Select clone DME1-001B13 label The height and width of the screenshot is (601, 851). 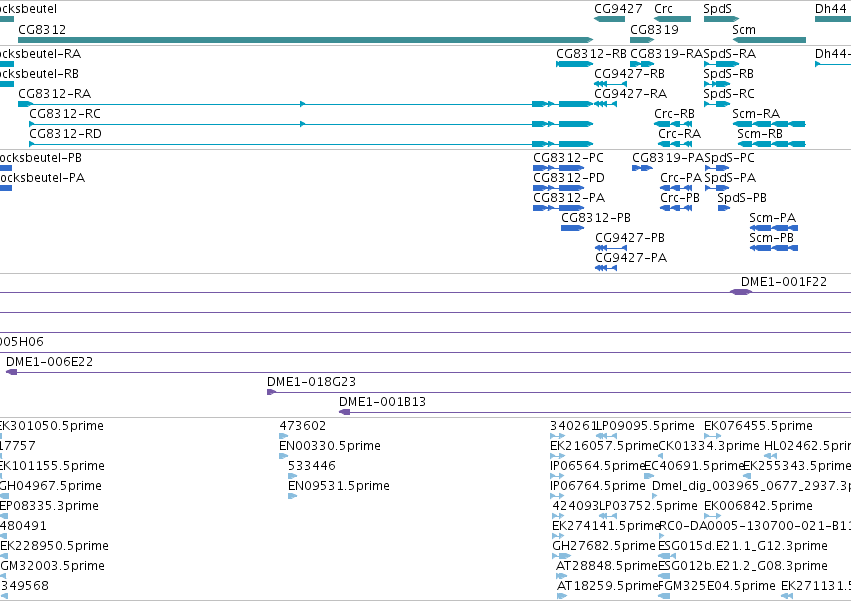[383, 402]
